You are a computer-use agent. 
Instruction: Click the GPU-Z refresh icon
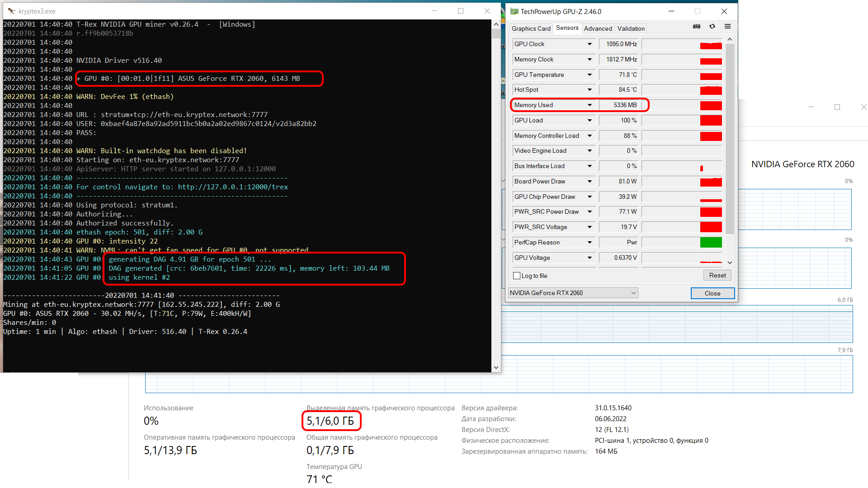712,27
